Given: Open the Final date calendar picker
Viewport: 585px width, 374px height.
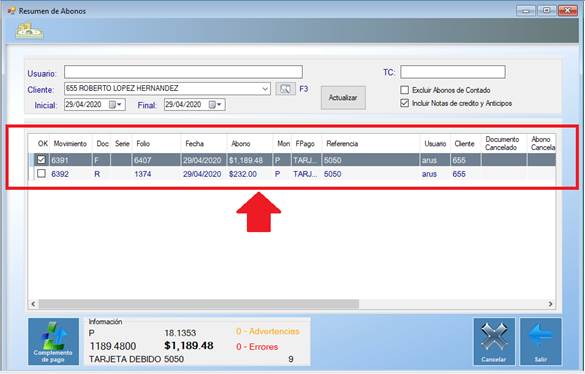Looking at the screenshot, I should tap(215, 105).
